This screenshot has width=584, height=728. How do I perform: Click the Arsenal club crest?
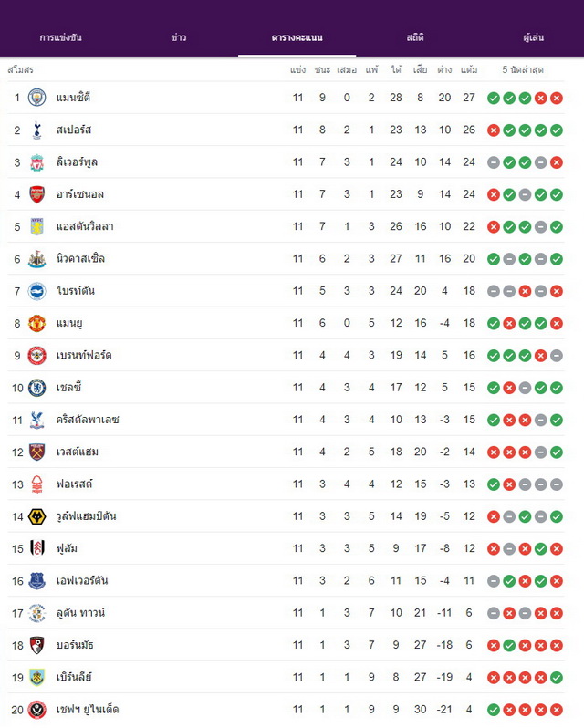[x=36, y=194]
